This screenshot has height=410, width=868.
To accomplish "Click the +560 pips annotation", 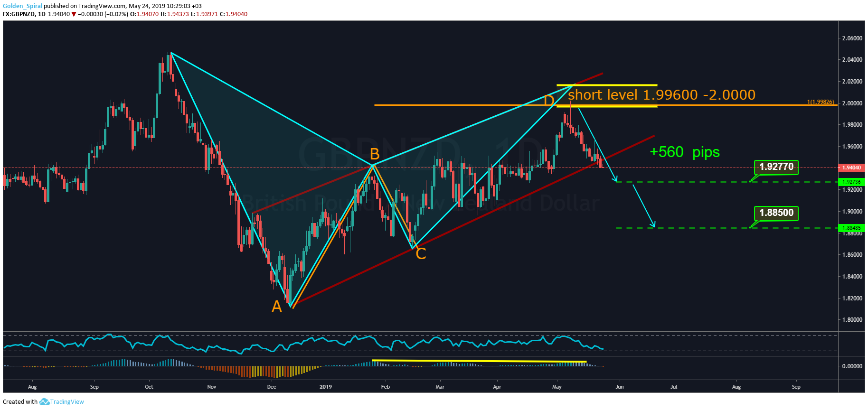I will tap(685, 152).
